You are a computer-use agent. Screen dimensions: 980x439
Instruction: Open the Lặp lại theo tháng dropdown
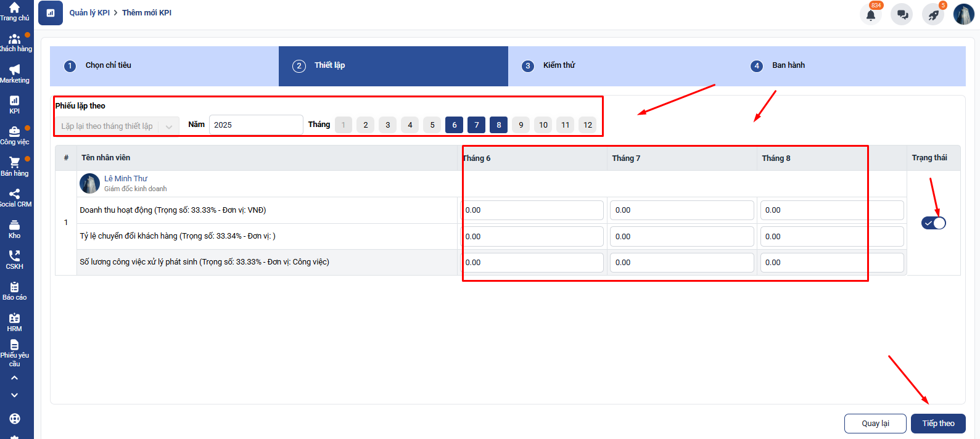click(x=117, y=126)
